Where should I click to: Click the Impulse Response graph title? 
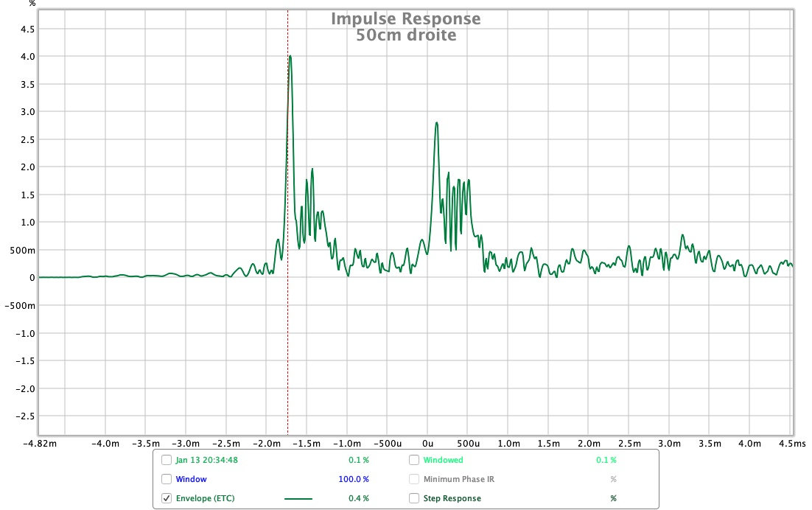[406, 18]
